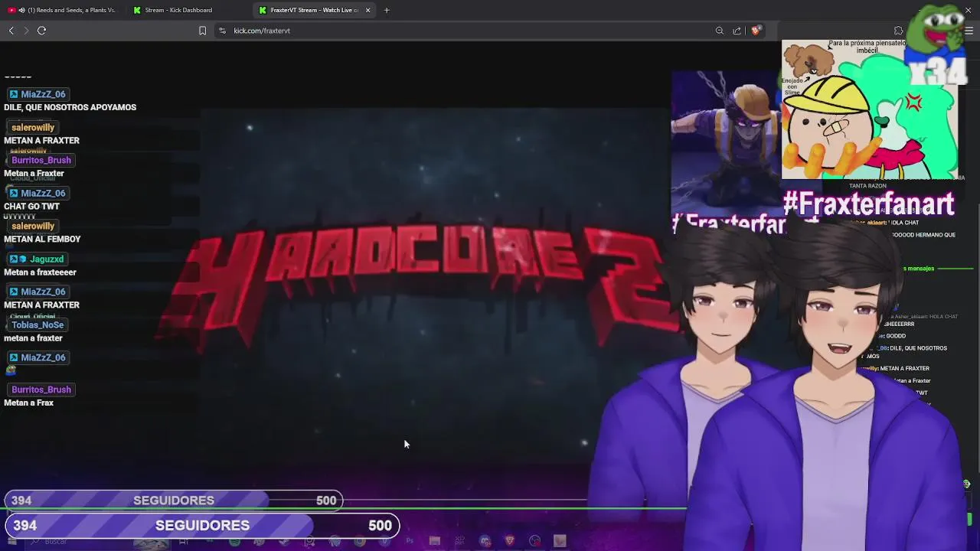980x551 pixels.
Task: Click the share icon in address bar
Action: (737, 31)
